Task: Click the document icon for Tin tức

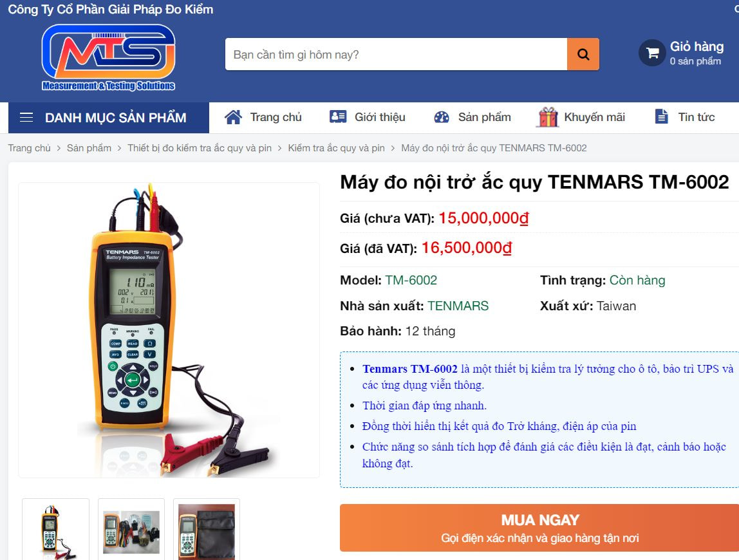Action: tap(662, 117)
